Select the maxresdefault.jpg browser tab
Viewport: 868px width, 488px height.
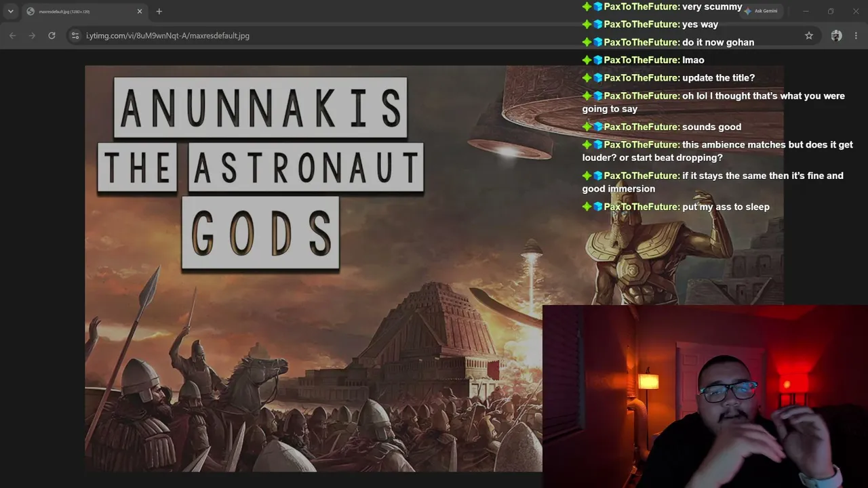click(84, 12)
